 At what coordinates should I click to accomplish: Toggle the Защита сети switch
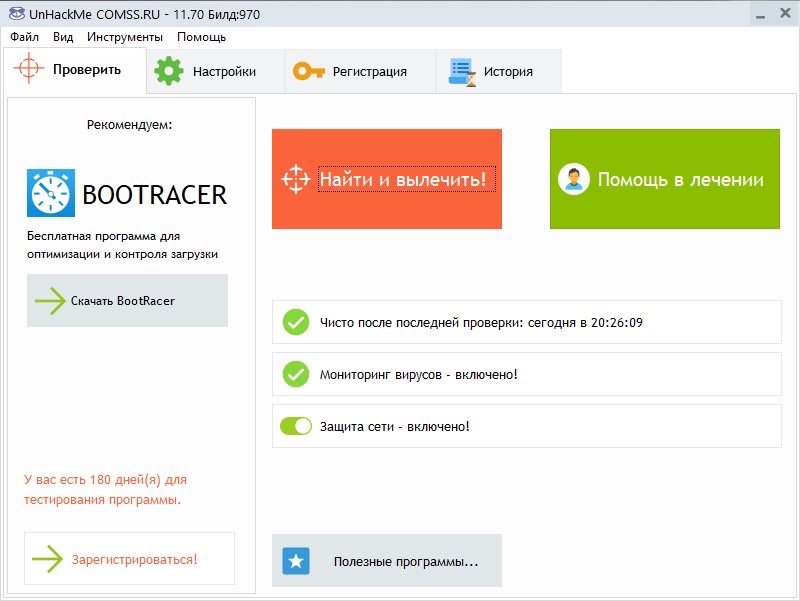296,426
